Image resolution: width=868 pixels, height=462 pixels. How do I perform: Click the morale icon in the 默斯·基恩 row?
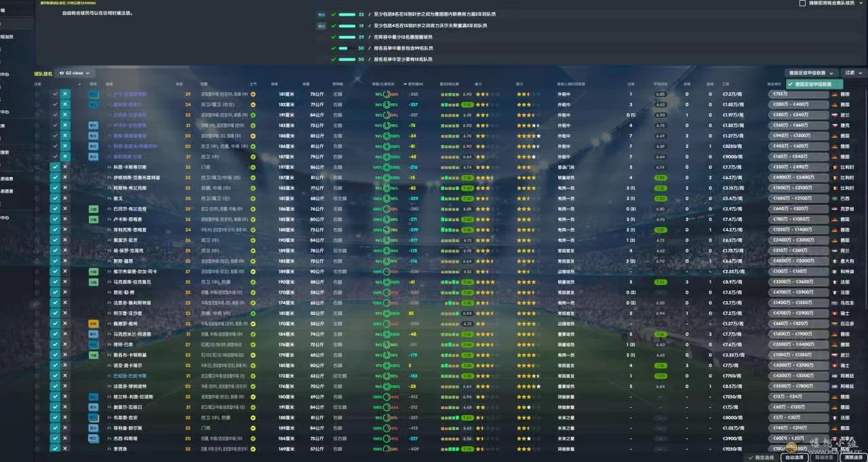253,261
